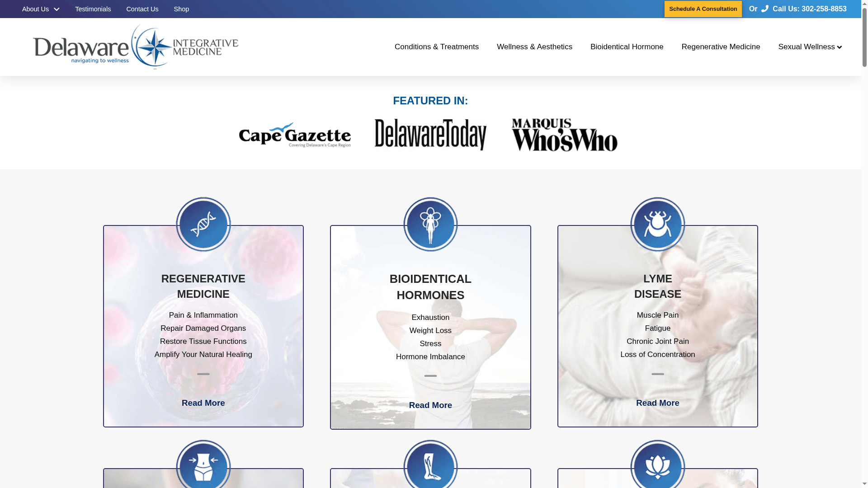Open homepage via the Delaware compass logo

[x=135, y=46]
